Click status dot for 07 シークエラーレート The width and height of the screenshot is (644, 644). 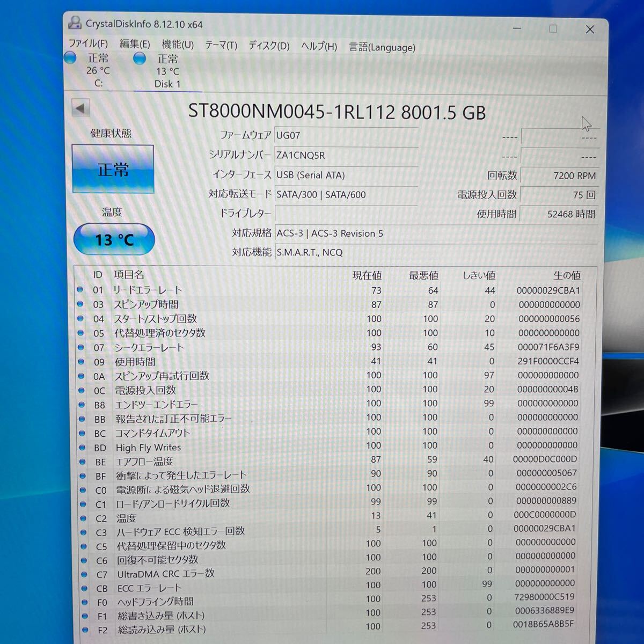(81, 347)
